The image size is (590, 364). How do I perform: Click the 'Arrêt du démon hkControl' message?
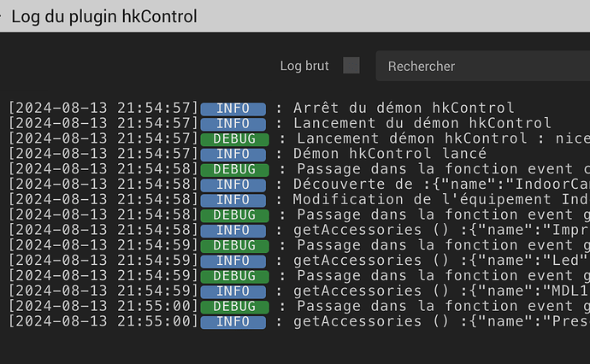[x=404, y=109]
